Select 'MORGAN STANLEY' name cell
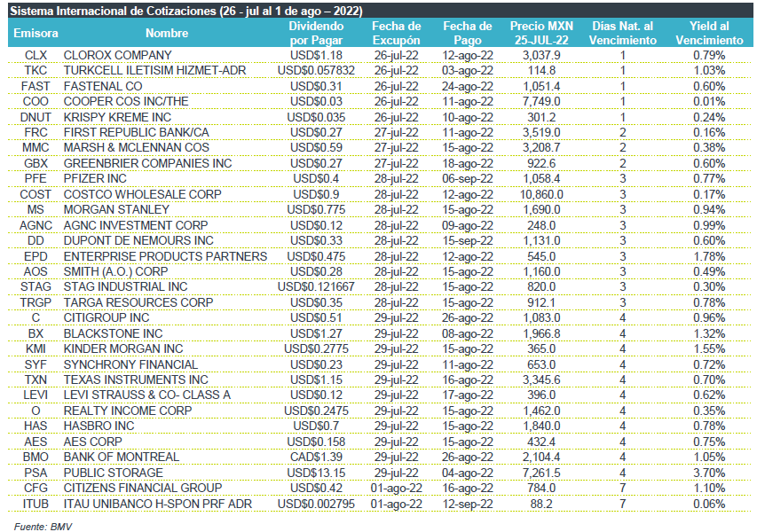Image resolution: width=757 pixels, height=532 pixels. [x=116, y=210]
